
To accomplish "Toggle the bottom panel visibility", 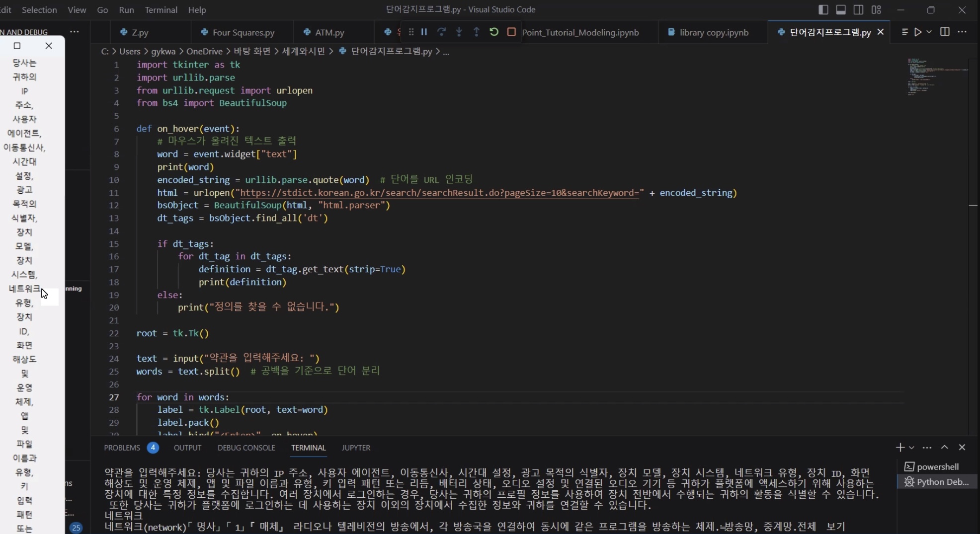I will click(841, 9).
